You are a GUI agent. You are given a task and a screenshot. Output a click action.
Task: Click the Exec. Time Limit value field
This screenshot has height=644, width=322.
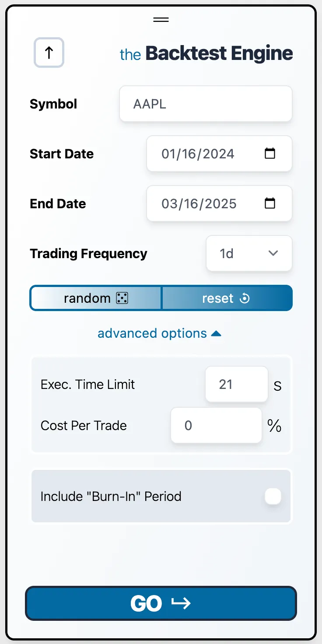tap(236, 384)
